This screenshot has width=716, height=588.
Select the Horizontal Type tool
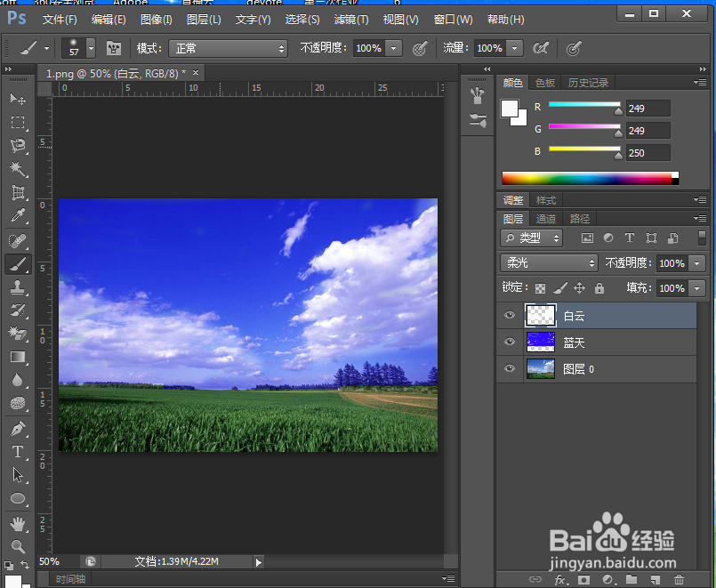coord(18,452)
